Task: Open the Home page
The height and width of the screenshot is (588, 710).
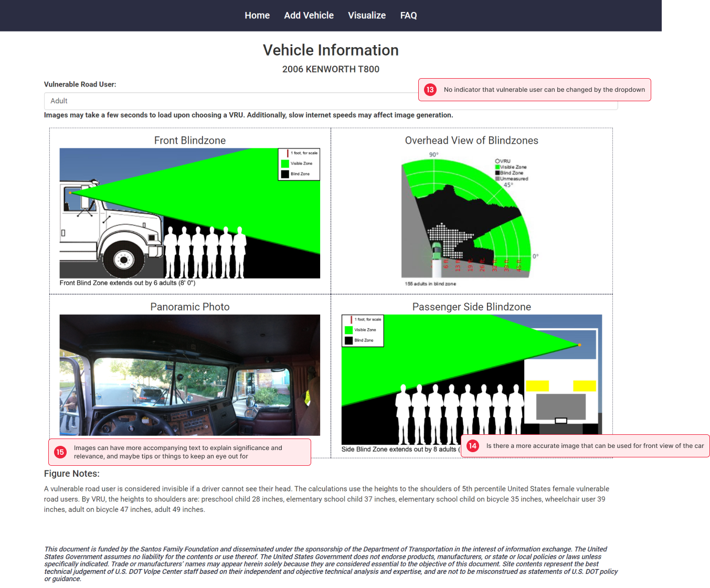Action: [257, 16]
